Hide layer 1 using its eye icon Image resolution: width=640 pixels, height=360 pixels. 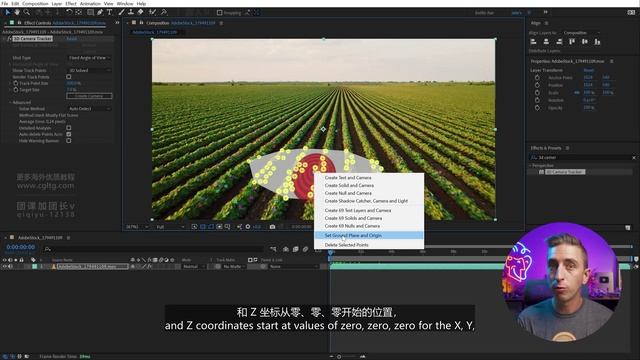pos(4,267)
